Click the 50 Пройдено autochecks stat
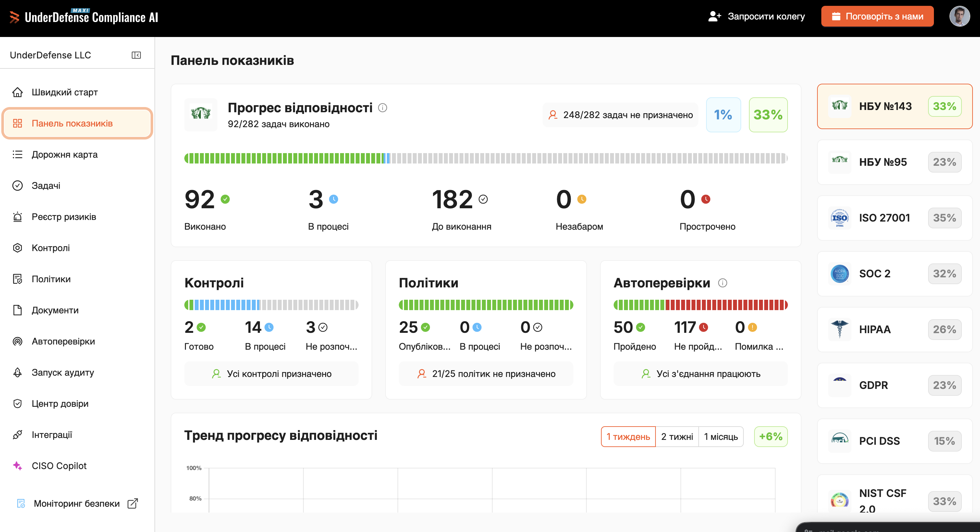Screen dimensions: 980x532 tap(634, 335)
